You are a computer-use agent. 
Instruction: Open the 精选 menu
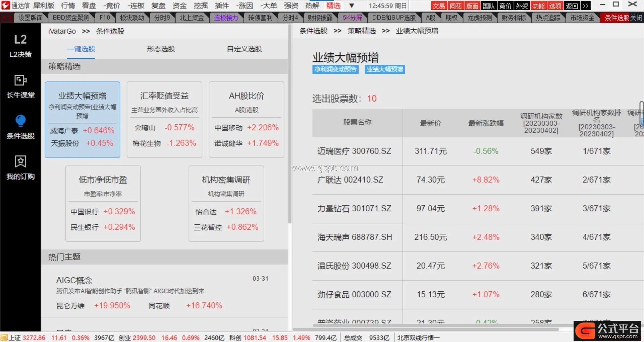333,6
